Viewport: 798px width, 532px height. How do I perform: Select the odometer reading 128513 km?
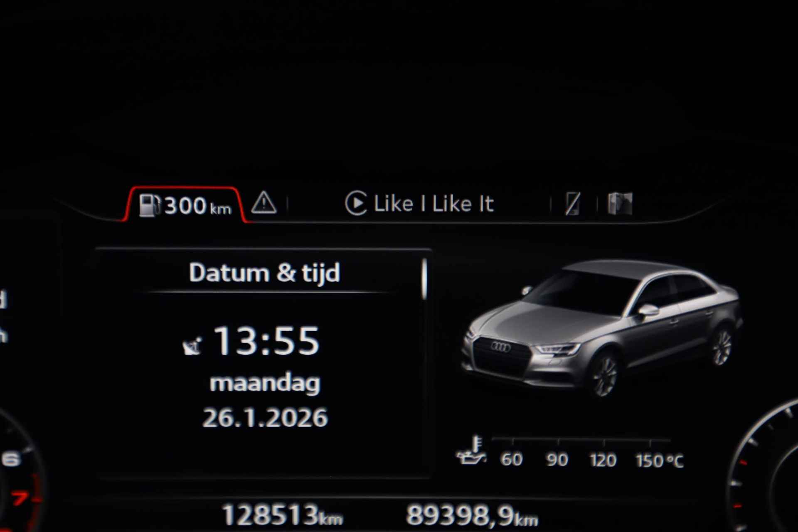tap(283, 515)
